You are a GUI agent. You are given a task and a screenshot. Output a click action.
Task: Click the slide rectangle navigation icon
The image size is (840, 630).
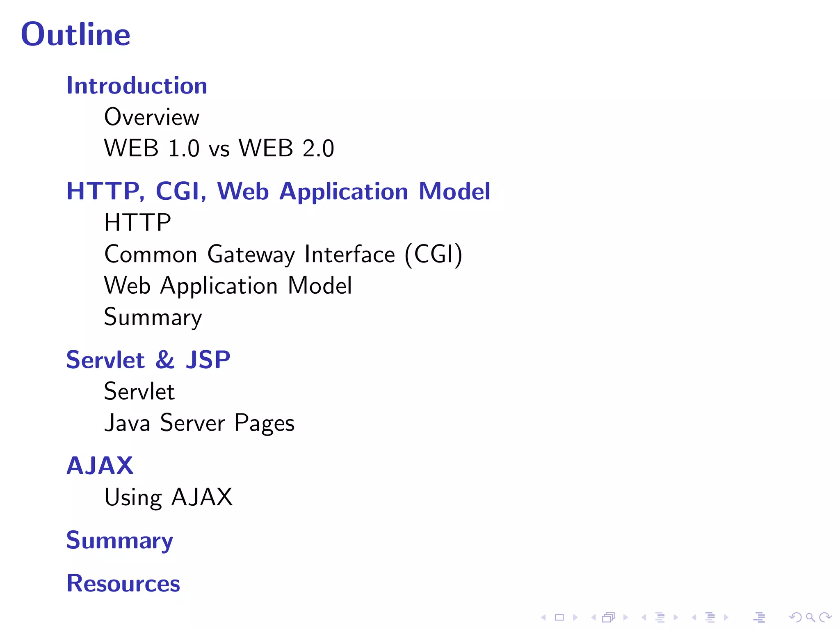(559, 617)
